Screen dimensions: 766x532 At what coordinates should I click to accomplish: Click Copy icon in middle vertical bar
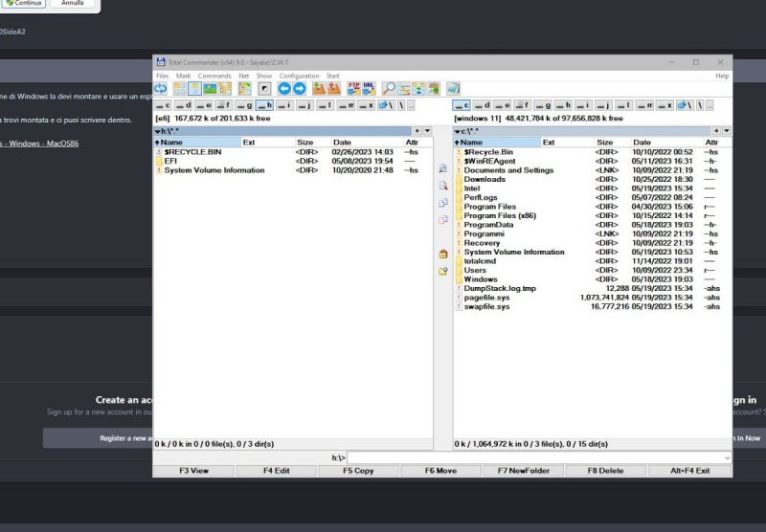tap(443, 203)
